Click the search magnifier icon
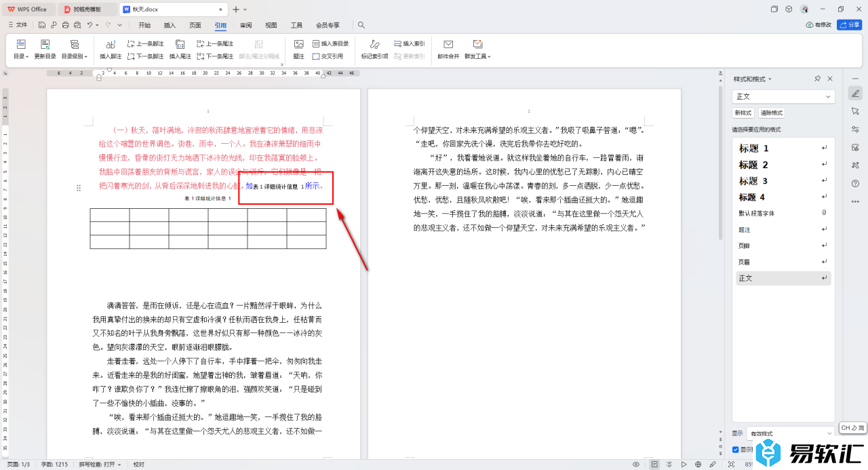Viewport: 868px width, 470px height. pos(361,25)
